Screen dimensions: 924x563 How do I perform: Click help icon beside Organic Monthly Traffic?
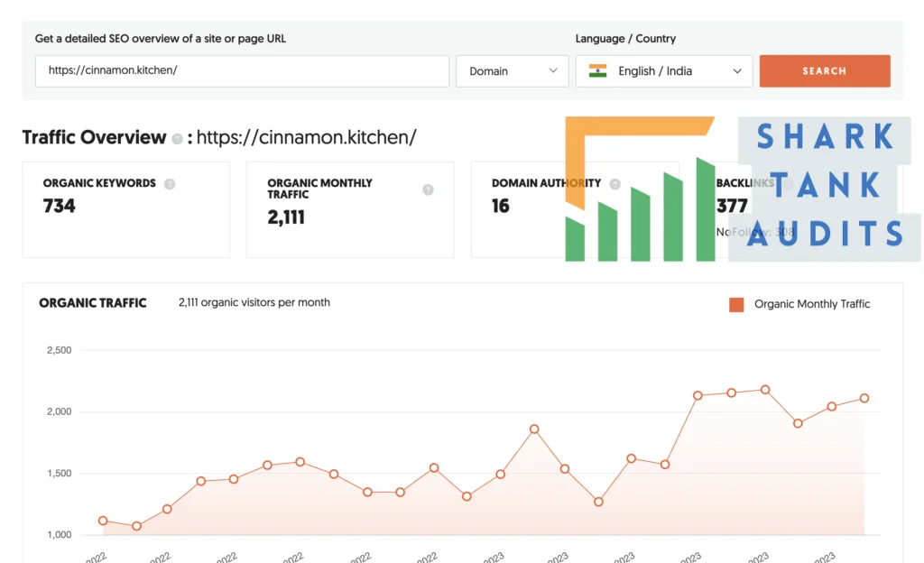pyautogui.click(x=428, y=189)
